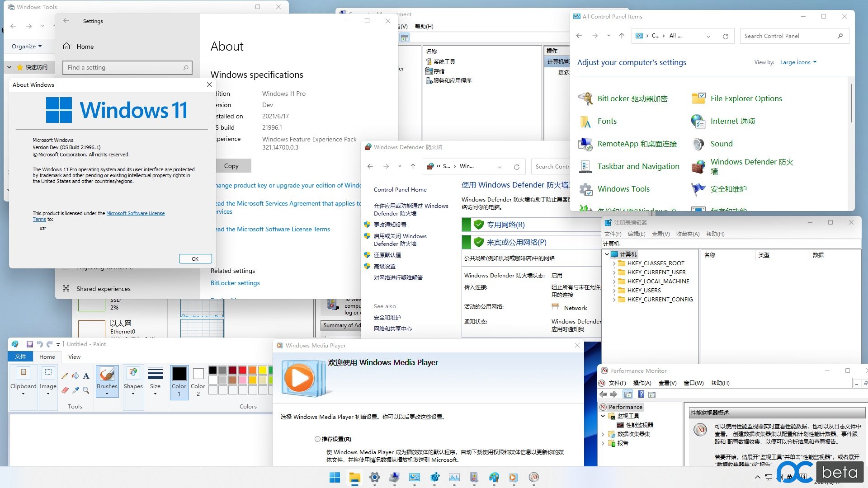
Task: Click the Copy button in About settings
Action: point(231,166)
